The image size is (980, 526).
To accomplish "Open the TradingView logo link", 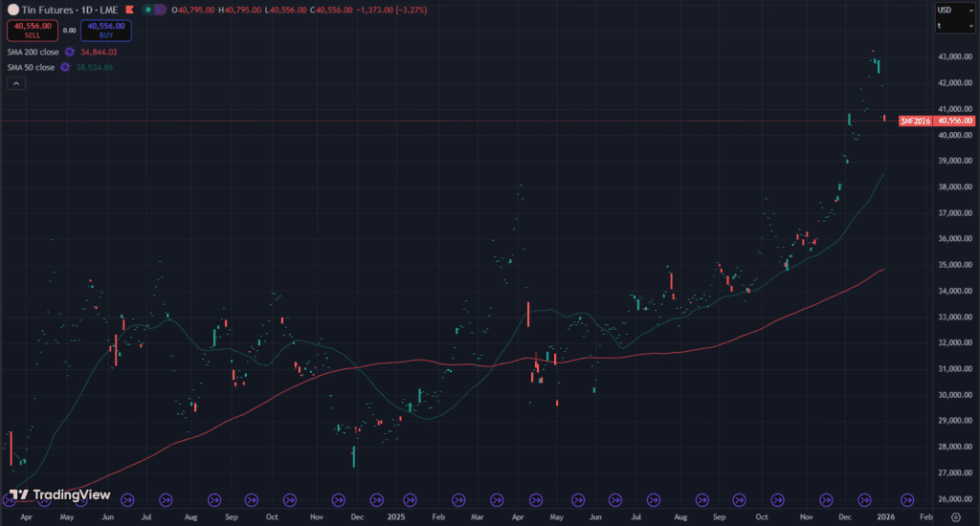I will [59, 495].
